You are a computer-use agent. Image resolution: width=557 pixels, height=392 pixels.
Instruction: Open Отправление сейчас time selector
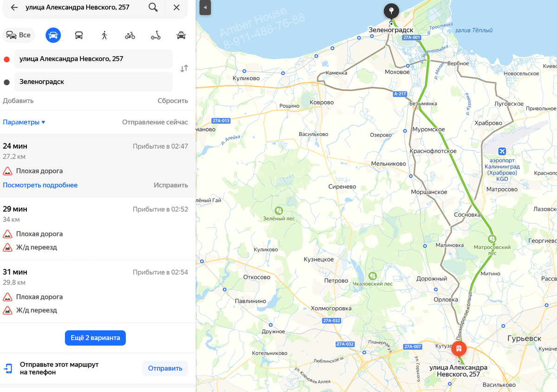click(155, 122)
